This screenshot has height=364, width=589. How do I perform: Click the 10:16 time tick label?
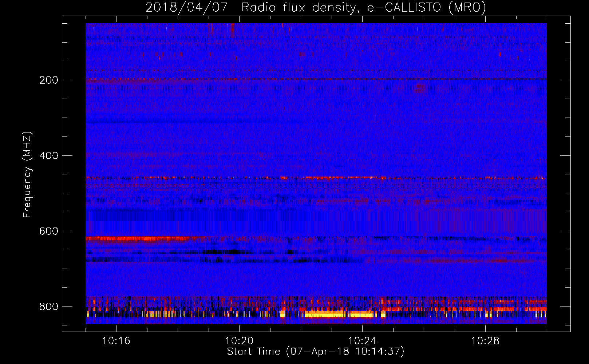116,341
